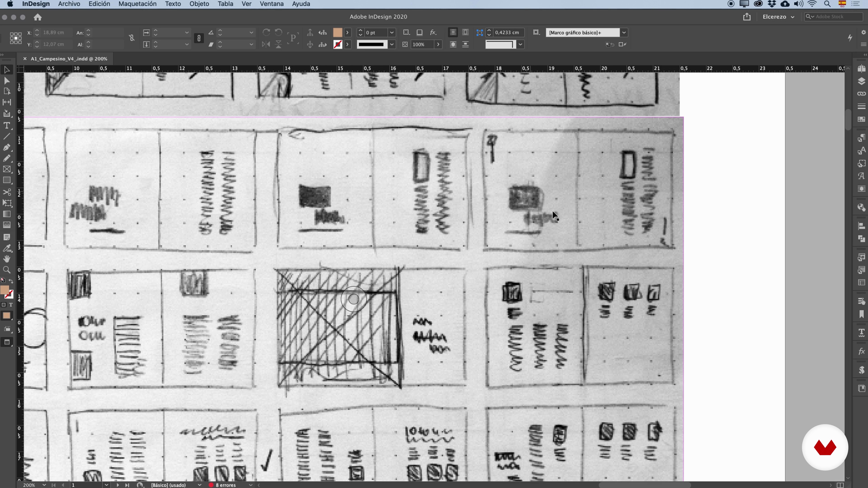
Task: Select the Scissors tool
Action: (7, 192)
